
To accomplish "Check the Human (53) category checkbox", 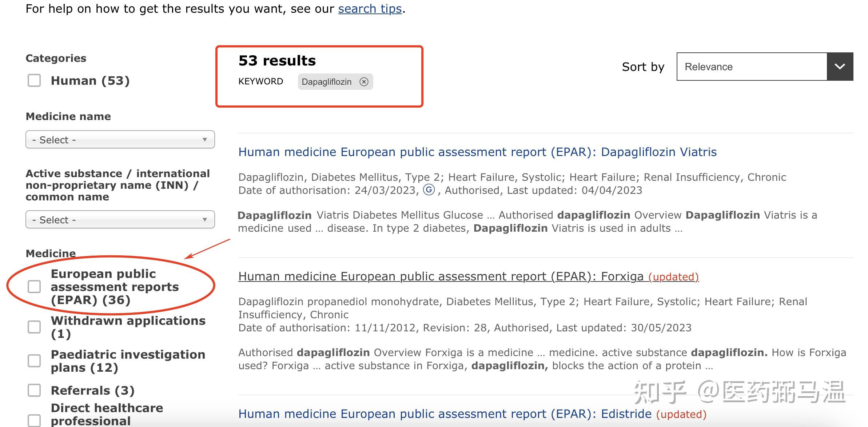I will click(x=34, y=81).
